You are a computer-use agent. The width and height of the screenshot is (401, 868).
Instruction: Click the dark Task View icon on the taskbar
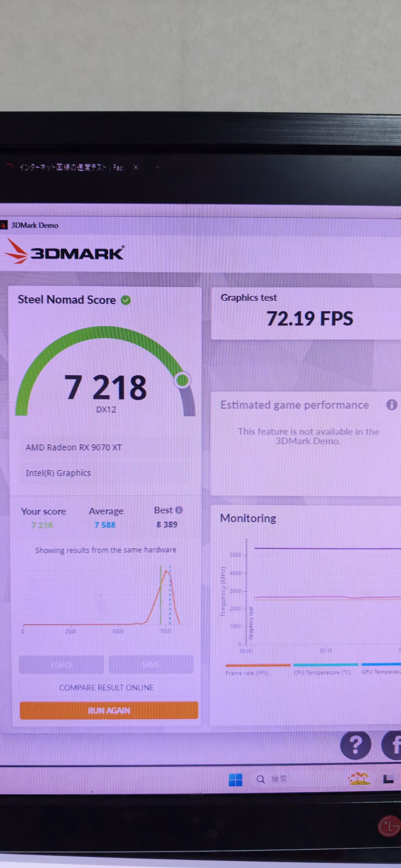388,779
